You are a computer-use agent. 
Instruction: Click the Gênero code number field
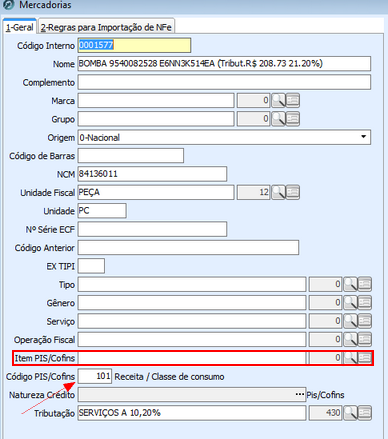coord(326,303)
